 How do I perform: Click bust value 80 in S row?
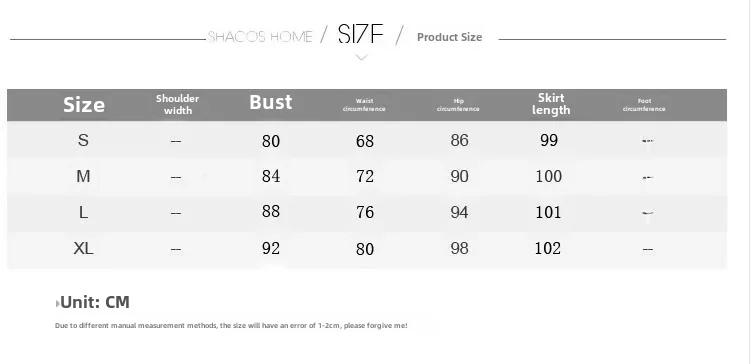tap(271, 141)
